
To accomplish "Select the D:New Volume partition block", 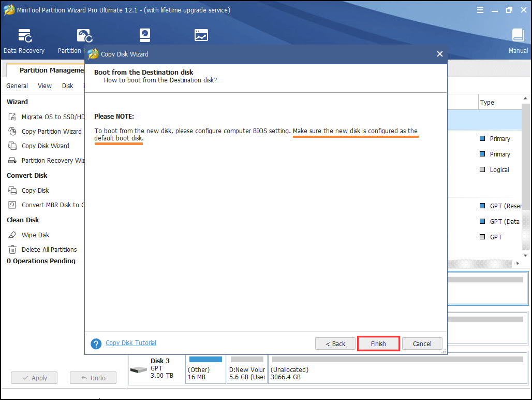I will 247,369.
